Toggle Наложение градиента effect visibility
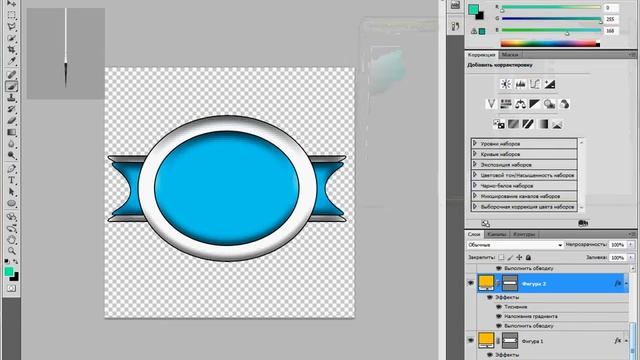Image resolution: width=640 pixels, height=360 pixels. (x=499, y=316)
